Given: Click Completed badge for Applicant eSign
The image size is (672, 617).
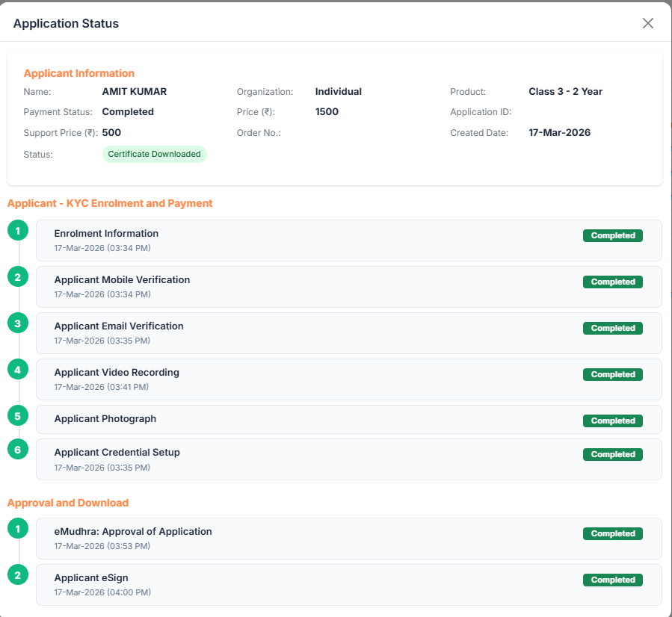Looking at the screenshot, I should [x=612, y=580].
